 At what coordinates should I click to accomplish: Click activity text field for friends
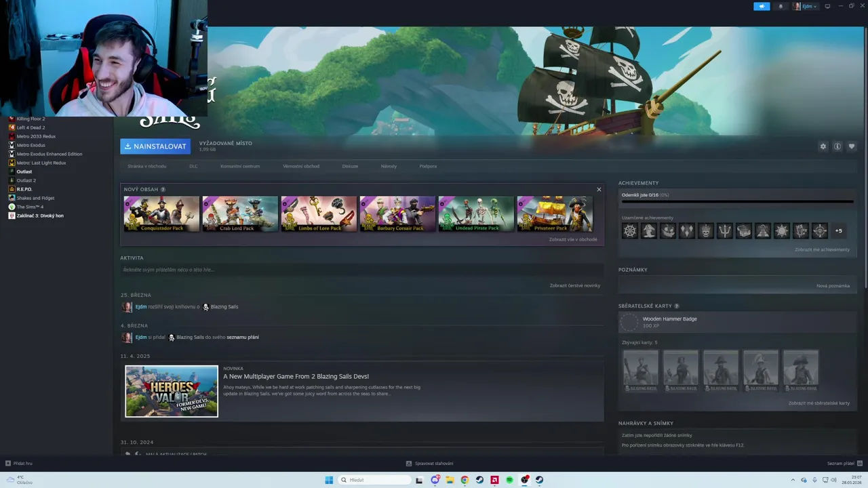pyautogui.click(x=361, y=270)
